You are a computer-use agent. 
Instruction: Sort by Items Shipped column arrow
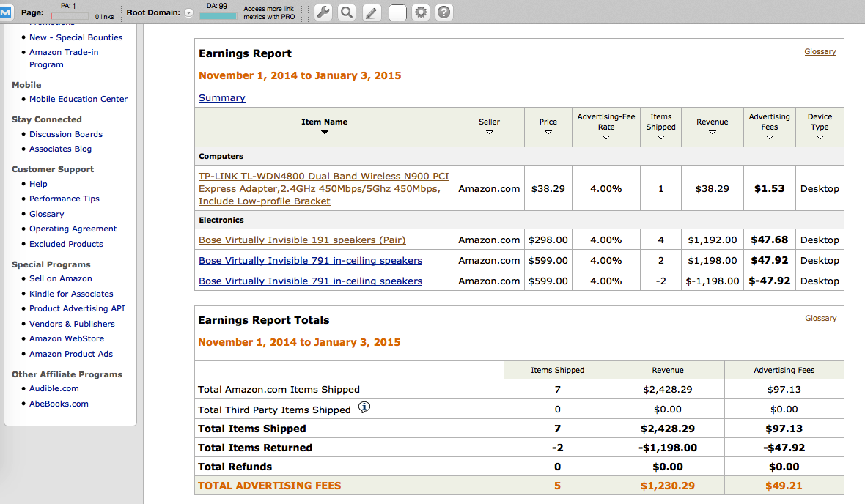point(661,137)
